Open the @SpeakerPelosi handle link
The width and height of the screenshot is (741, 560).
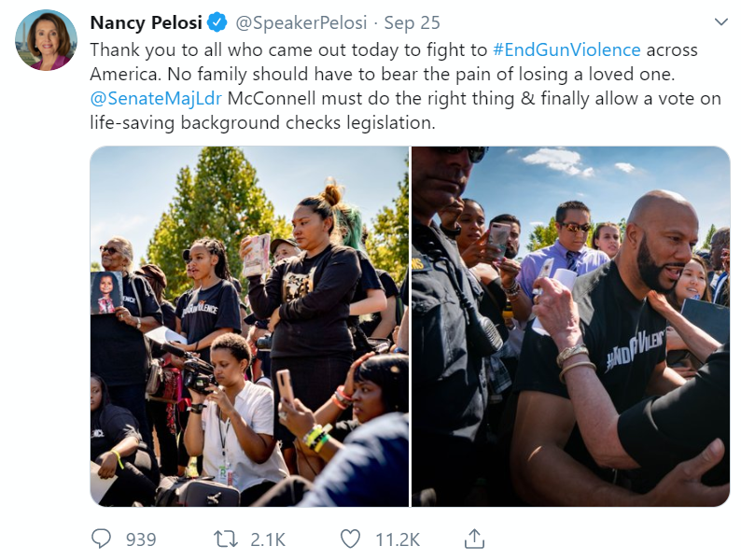point(301,21)
